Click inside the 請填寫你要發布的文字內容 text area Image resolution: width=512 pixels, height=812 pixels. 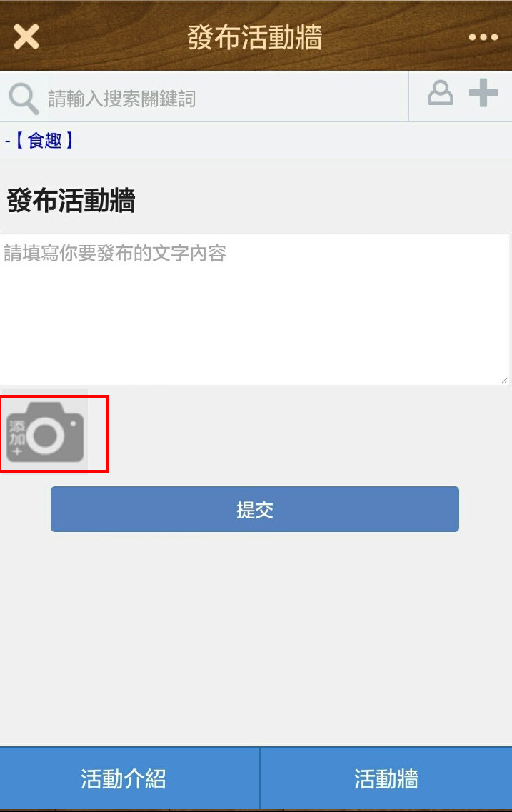click(254, 309)
